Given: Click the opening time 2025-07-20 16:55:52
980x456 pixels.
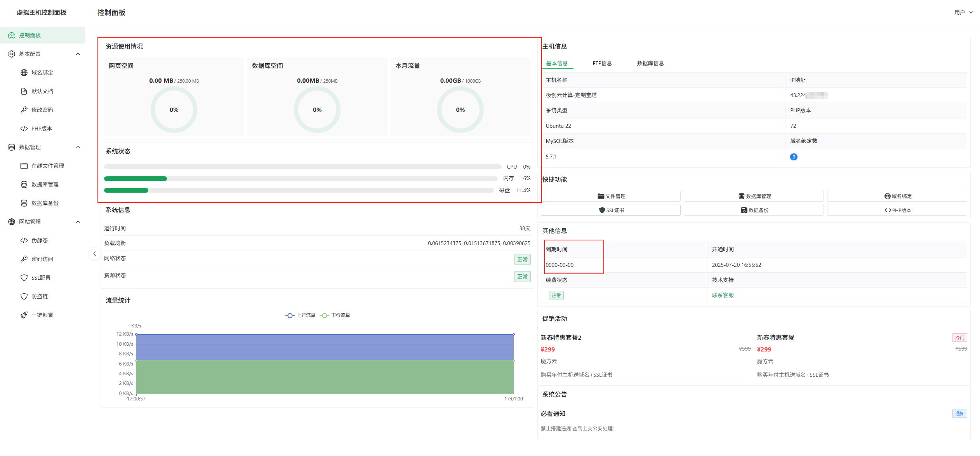Looking at the screenshot, I should [736, 265].
